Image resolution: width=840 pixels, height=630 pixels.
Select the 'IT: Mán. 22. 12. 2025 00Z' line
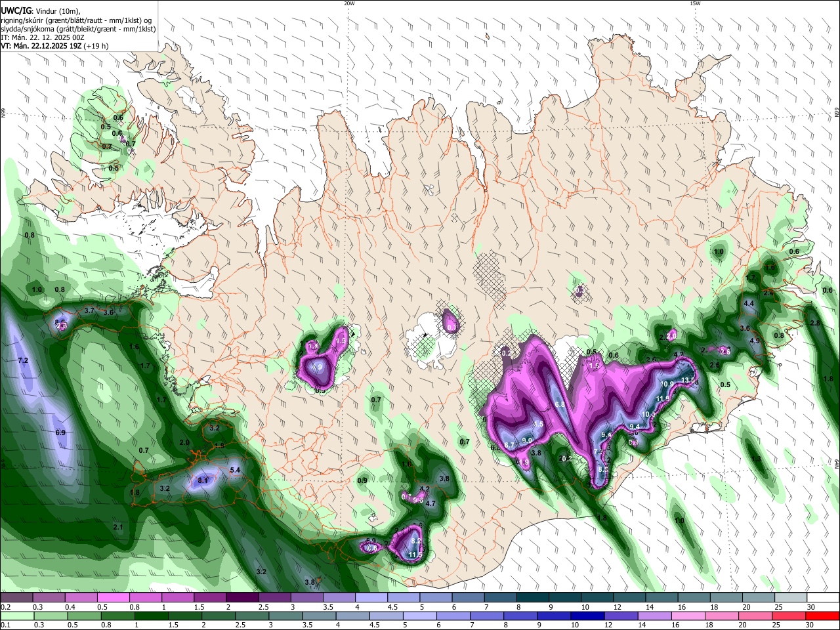point(43,37)
